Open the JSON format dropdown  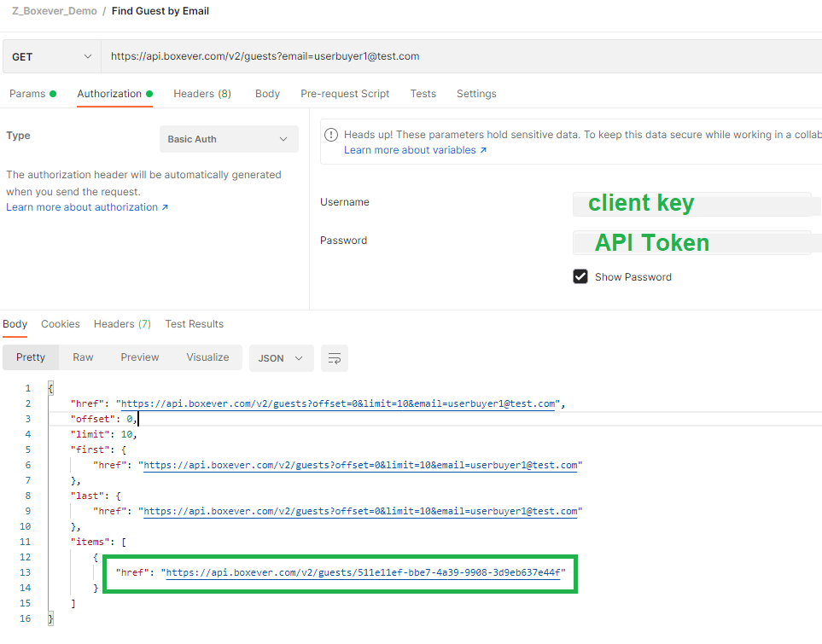pos(281,358)
